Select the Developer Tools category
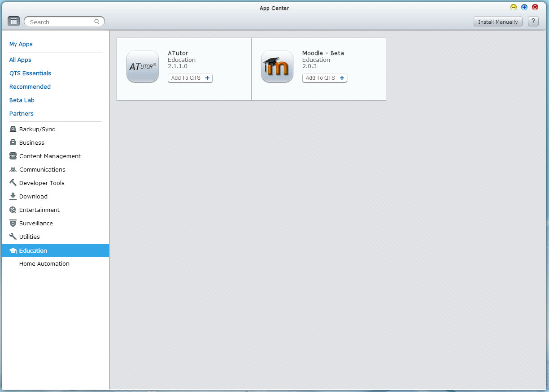The image size is (549, 392). 42,183
